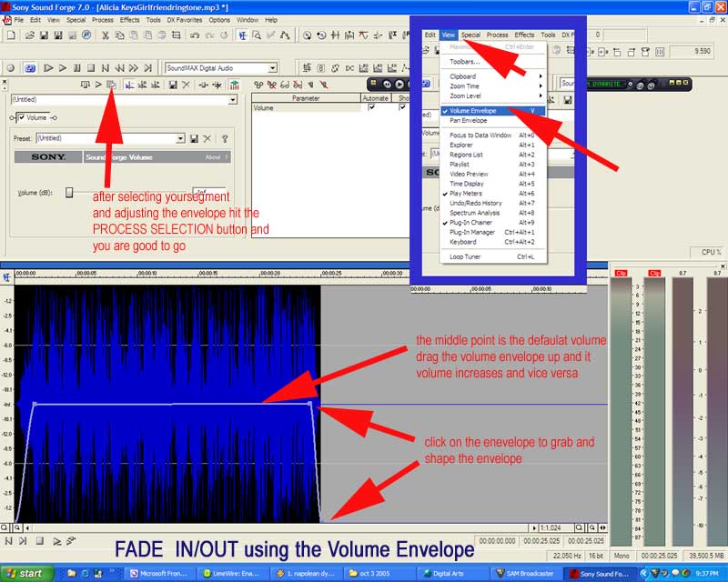Click the Cut scissors icon
This screenshot has height=582, width=728.
click(x=106, y=35)
